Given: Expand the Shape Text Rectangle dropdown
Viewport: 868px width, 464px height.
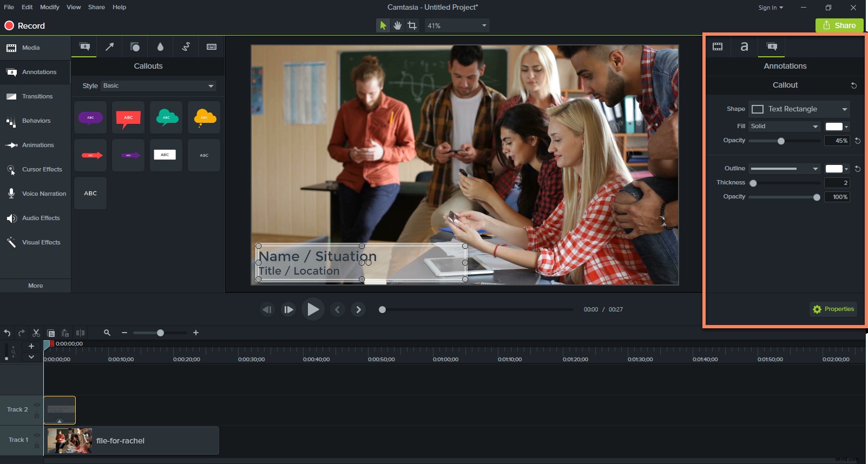Looking at the screenshot, I should click(799, 109).
